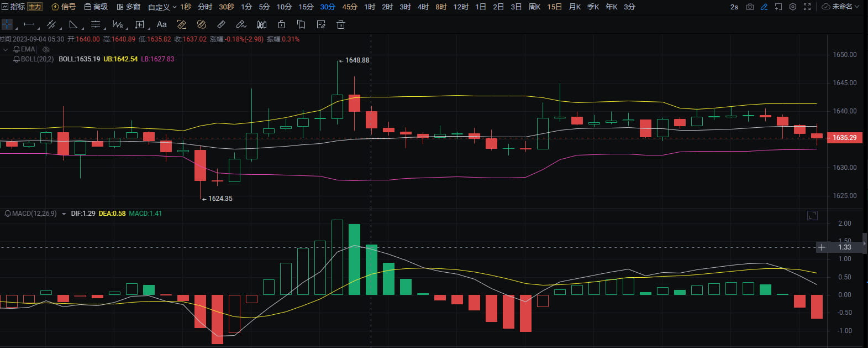Screen dimensions: 868x348
Task: Select the 月K monthly period
Action: tap(575, 7)
